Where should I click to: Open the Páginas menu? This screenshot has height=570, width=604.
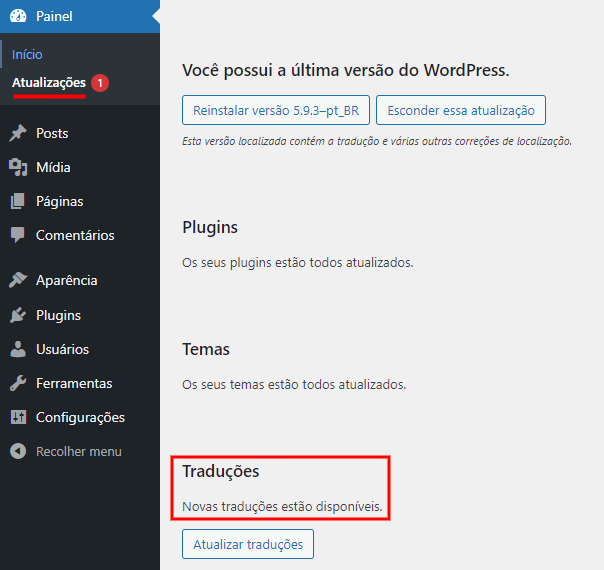[80, 201]
